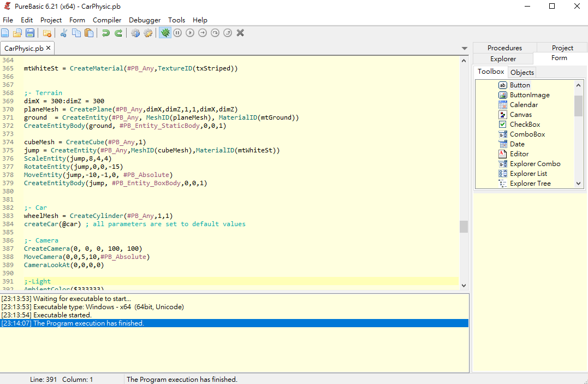Open the Tools menu

177,20
